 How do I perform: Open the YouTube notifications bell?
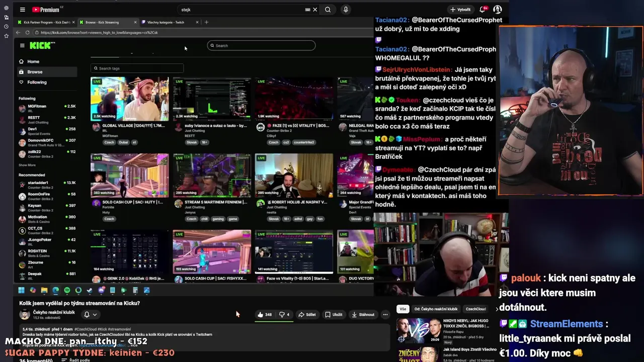pyautogui.click(x=483, y=10)
